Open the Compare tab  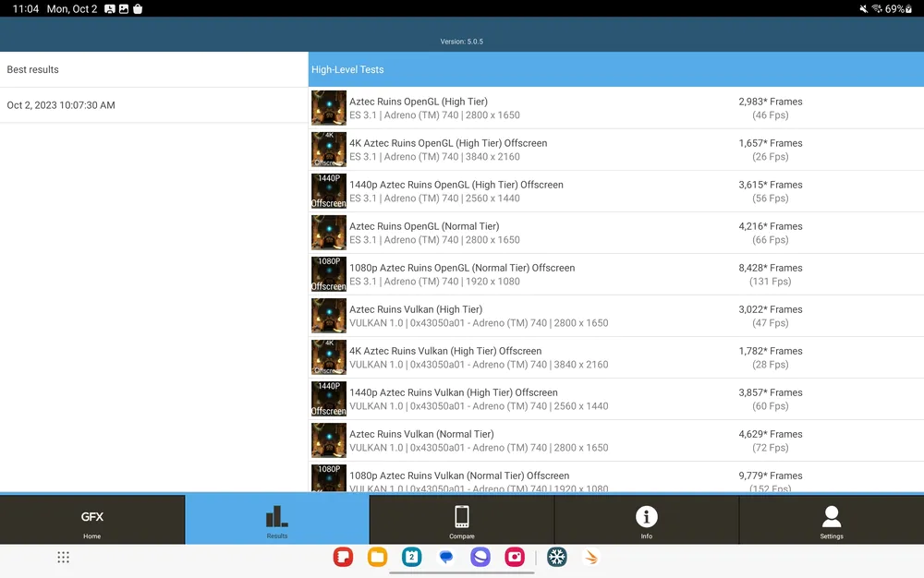462,520
